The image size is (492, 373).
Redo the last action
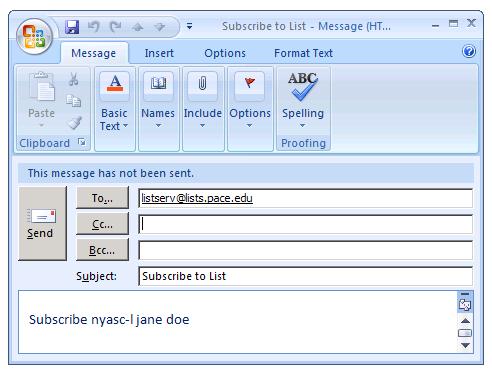(115, 27)
